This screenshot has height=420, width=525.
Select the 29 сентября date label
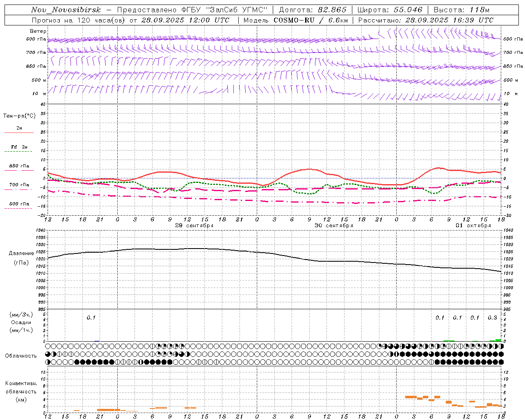coord(194,226)
